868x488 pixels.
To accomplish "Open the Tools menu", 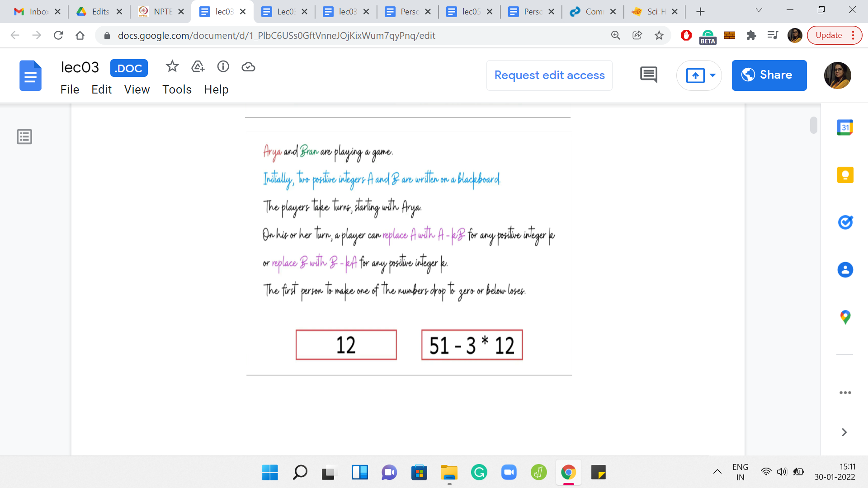I will [x=177, y=89].
